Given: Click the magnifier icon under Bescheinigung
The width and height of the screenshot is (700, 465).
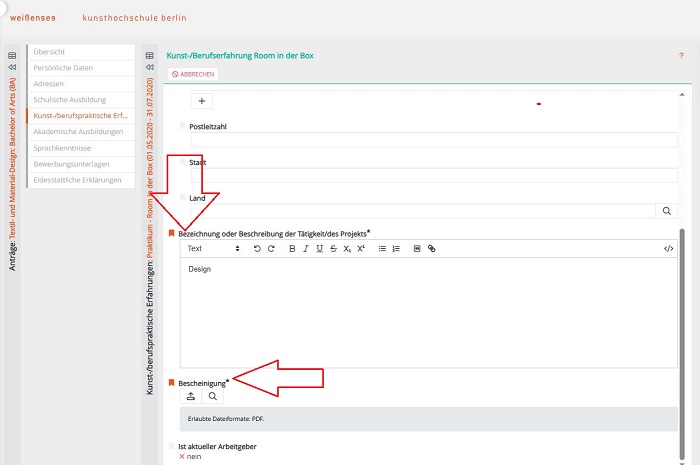Looking at the screenshot, I should click(x=213, y=396).
